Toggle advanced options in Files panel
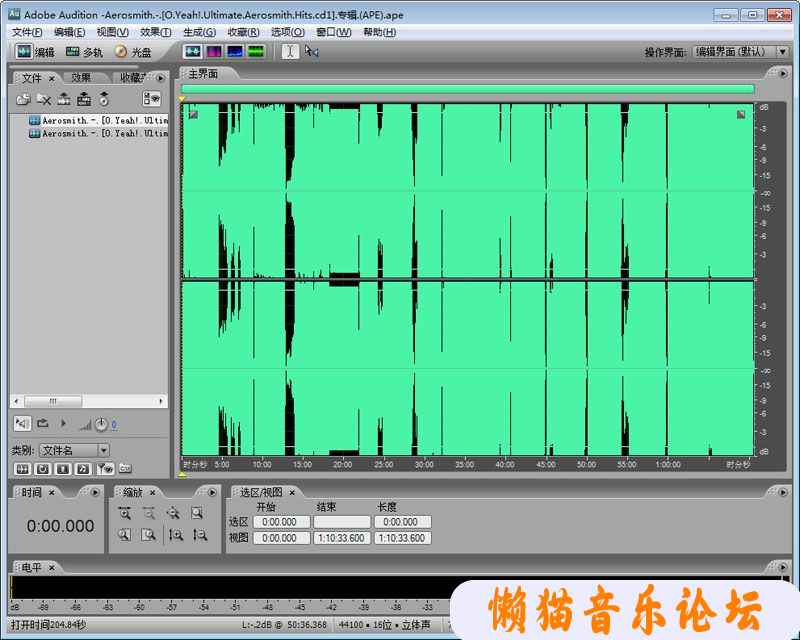This screenshot has width=800, height=640. coord(152,99)
